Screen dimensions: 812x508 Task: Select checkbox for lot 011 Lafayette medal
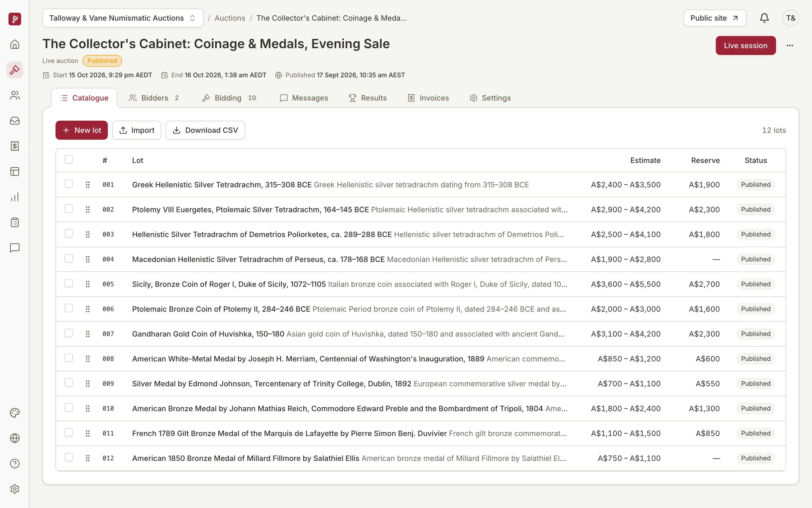coord(69,432)
